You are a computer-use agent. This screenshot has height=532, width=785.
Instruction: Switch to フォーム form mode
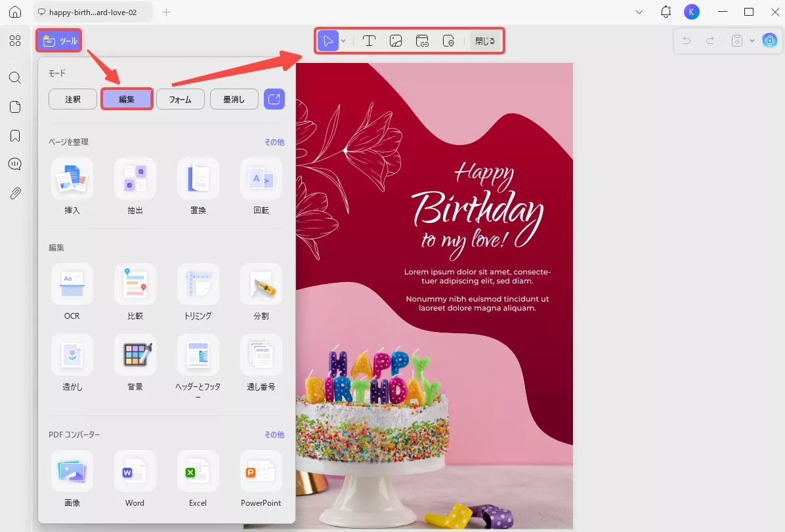pos(180,99)
